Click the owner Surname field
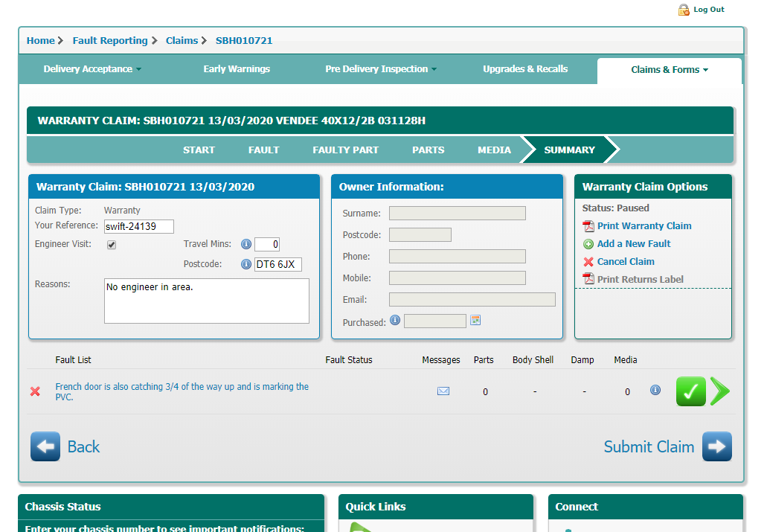This screenshot has height=532, width=767. pos(458,214)
